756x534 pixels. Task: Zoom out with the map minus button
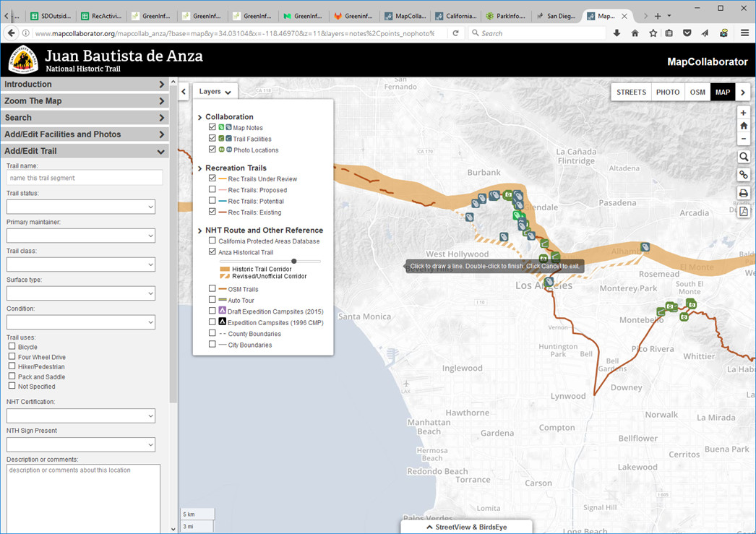click(743, 138)
